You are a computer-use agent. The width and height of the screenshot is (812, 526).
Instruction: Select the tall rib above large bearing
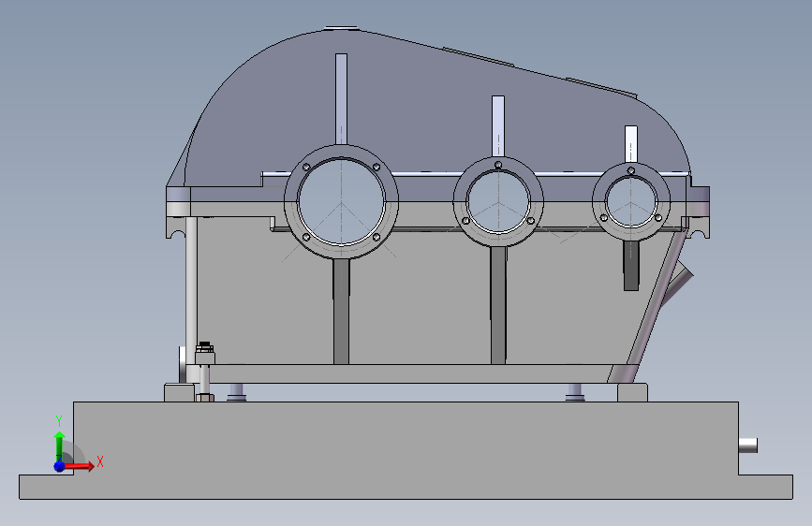click(341, 99)
